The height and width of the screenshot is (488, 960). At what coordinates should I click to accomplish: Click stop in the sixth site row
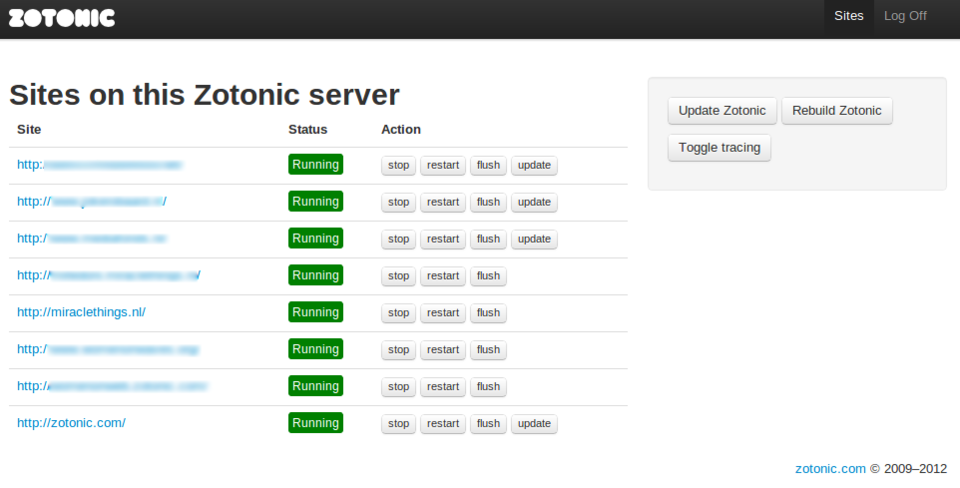coord(399,350)
